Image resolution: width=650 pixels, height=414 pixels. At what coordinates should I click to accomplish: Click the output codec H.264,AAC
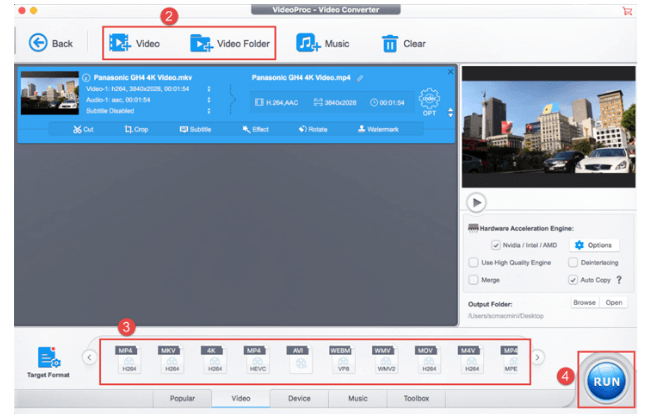pos(276,102)
